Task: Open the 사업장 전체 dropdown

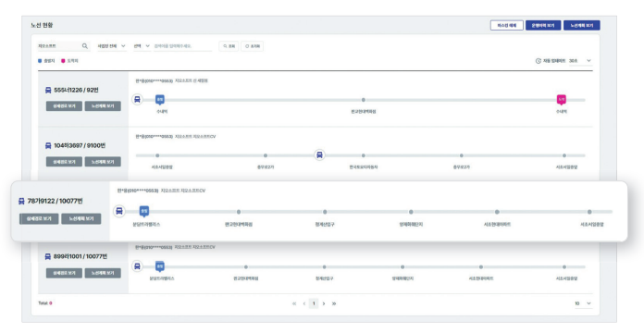Action: [x=111, y=46]
